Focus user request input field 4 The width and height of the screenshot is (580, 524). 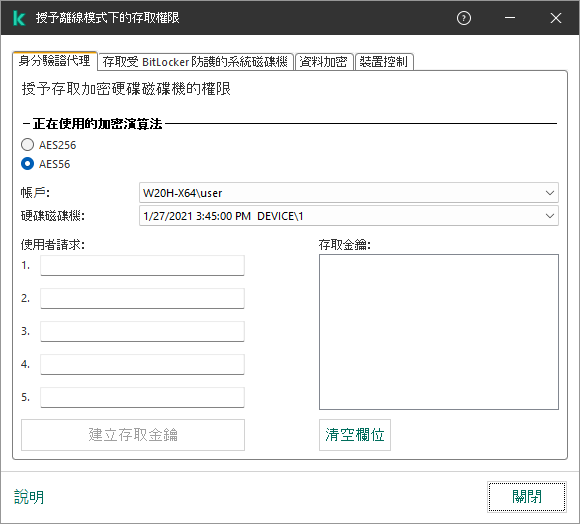coord(142,364)
